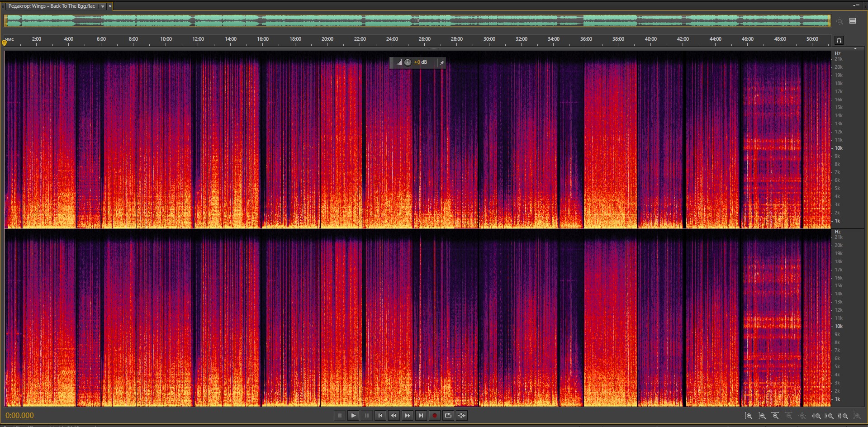Image resolution: width=868 pixels, height=427 pixels.
Task: Click the red Record button
Action: pos(435,416)
